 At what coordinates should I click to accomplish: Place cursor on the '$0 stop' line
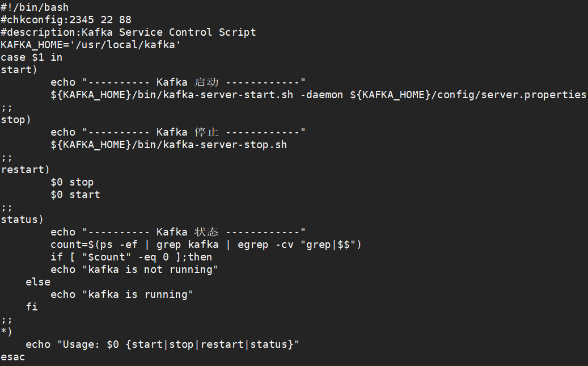tap(72, 182)
